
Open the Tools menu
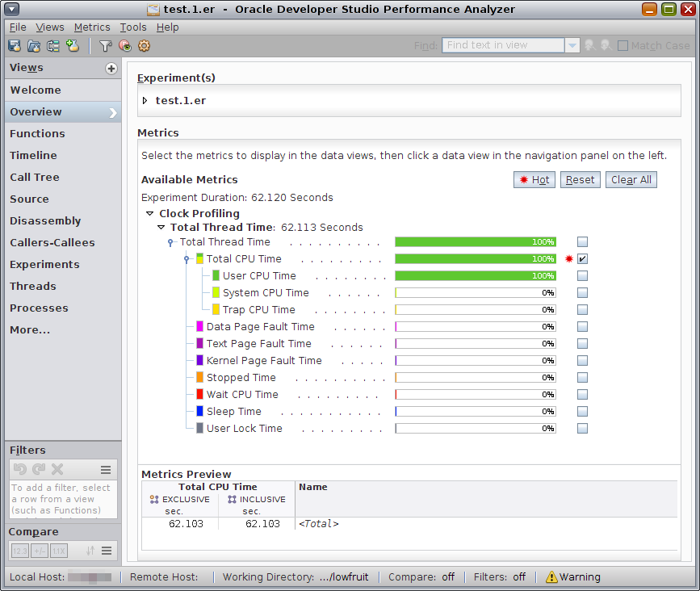pos(133,27)
